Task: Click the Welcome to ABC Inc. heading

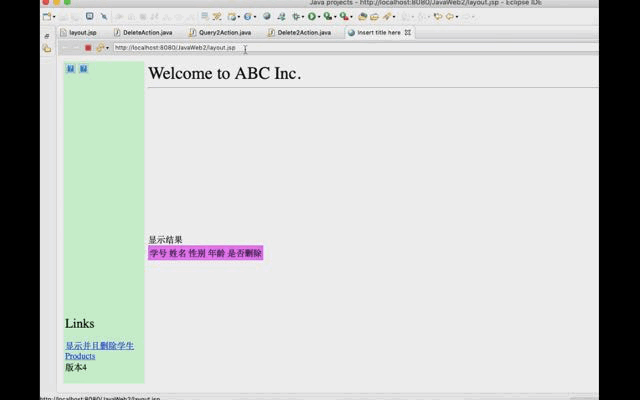Action: (224, 73)
